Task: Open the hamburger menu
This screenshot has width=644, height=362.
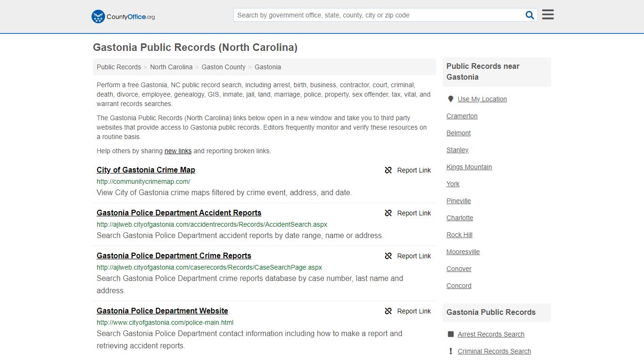Action: 548,15
